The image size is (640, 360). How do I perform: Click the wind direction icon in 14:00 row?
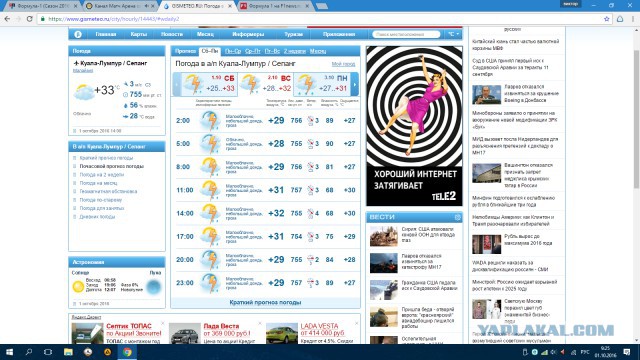(x=310, y=213)
